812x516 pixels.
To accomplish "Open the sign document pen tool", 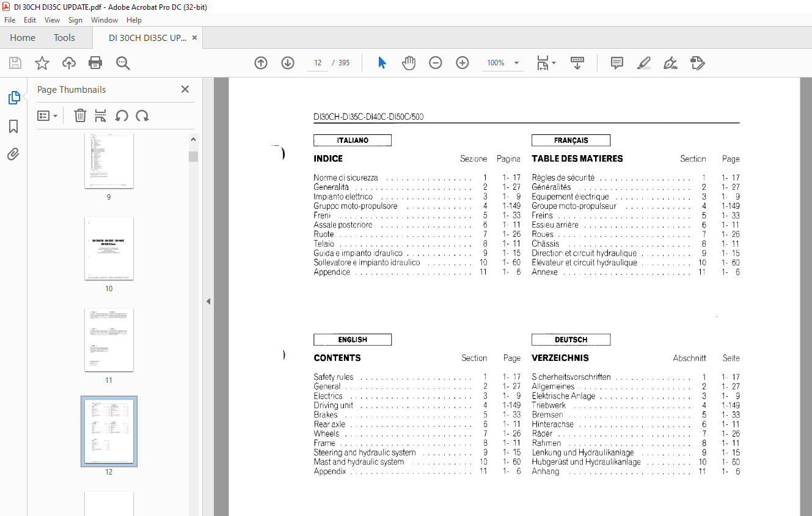I will [670, 63].
